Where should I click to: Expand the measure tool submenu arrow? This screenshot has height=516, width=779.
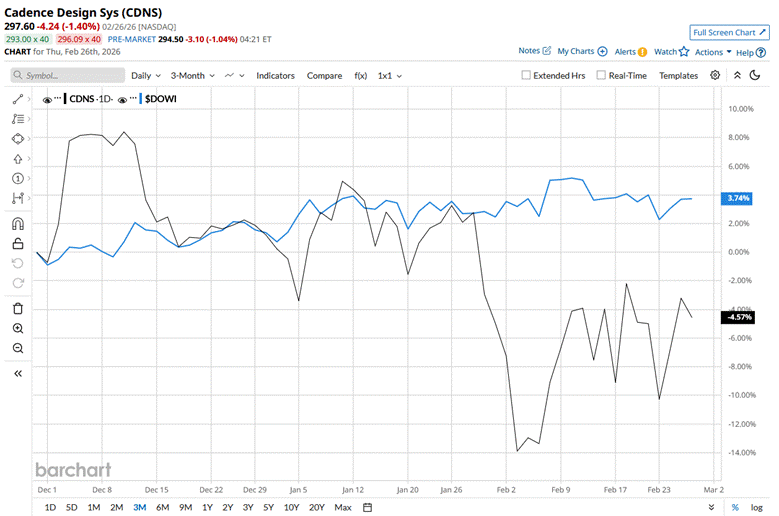pos(29,198)
